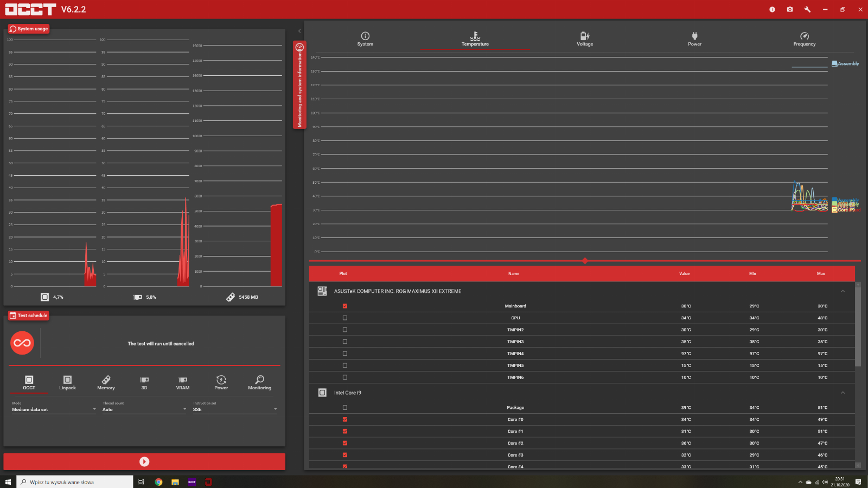Viewport: 868px width, 488px height.
Task: Click the Max column header
Action: 821,274
